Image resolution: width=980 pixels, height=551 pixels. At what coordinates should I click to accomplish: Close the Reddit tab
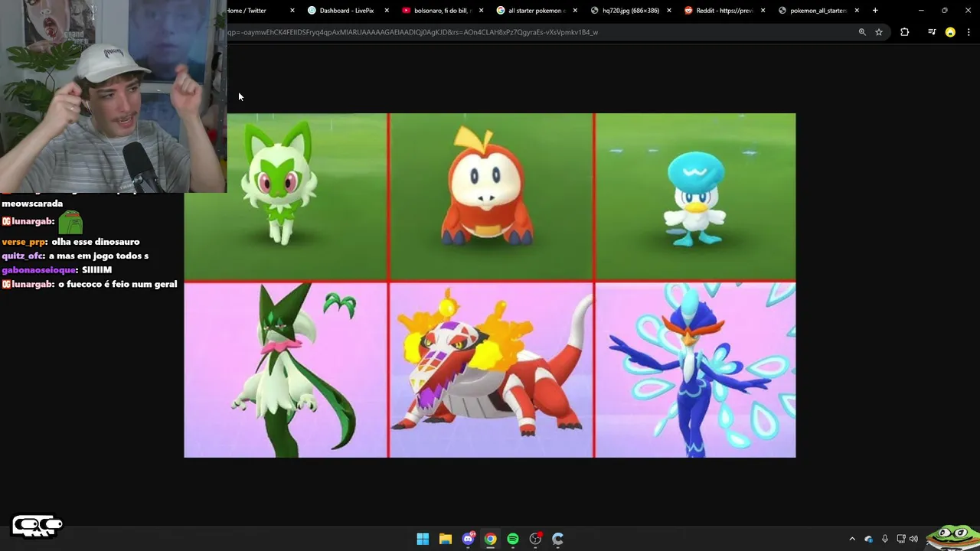[x=763, y=11]
